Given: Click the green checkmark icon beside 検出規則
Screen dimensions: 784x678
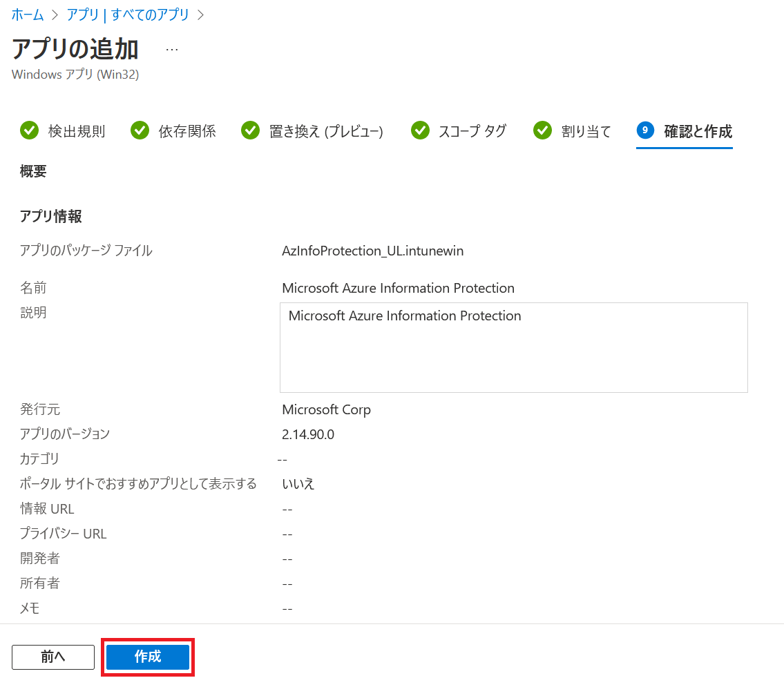Looking at the screenshot, I should [30, 130].
